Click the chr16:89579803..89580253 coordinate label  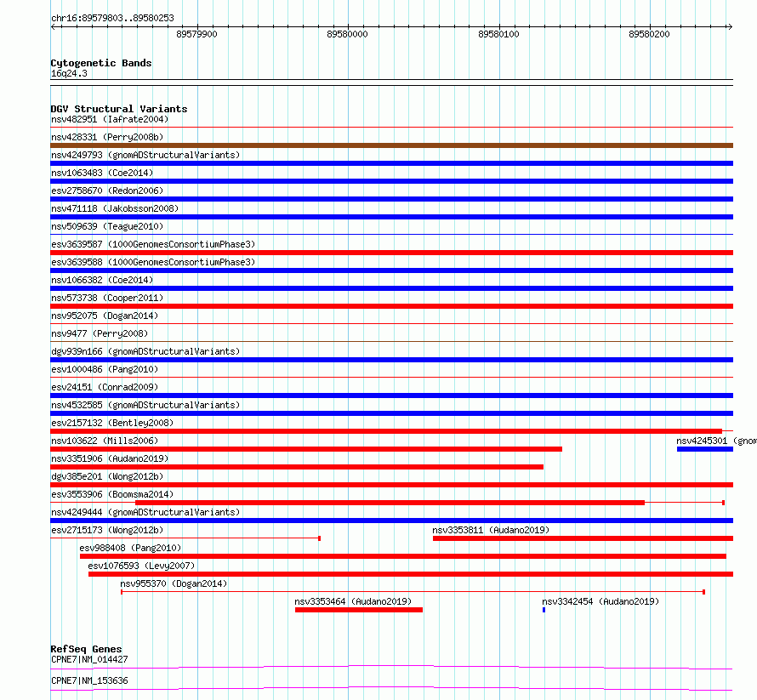pyautogui.click(x=112, y=18)
